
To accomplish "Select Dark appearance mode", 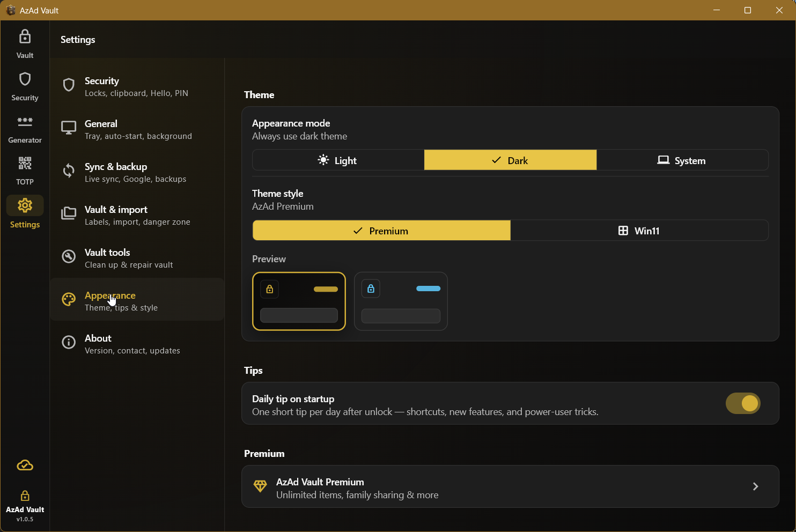I will [x=510, y=160].
